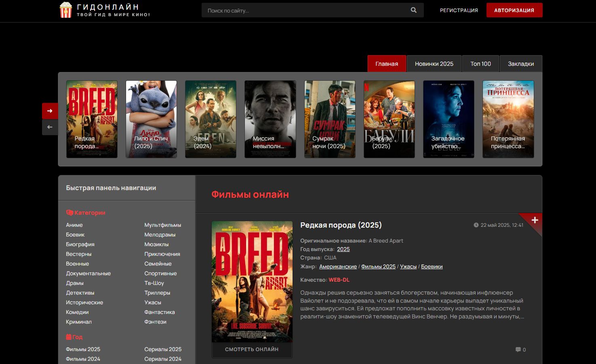Open the Боевик category
Image resolution: width=596 pixels, height=364 pixels.
[x=75, y=235]
